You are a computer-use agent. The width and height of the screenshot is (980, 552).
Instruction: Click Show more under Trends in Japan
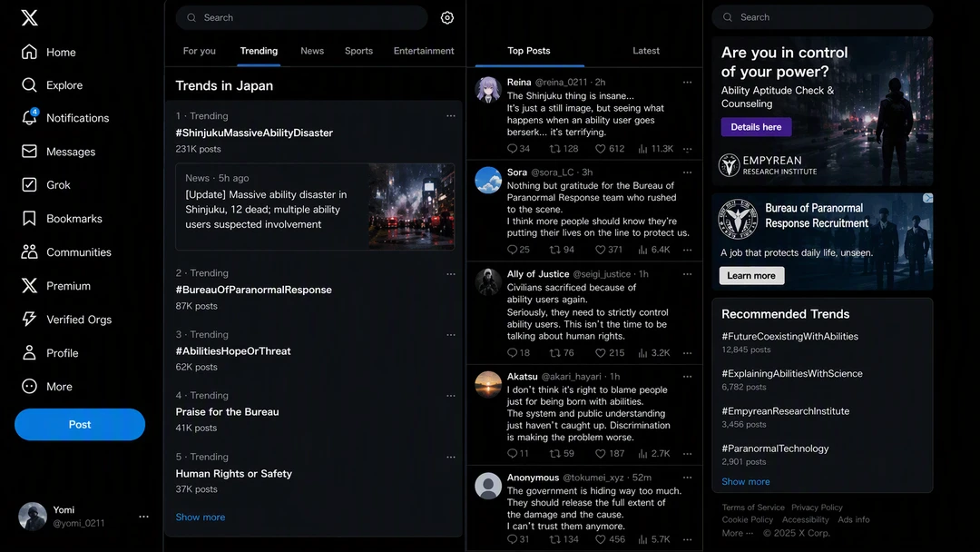click(200, 517)
